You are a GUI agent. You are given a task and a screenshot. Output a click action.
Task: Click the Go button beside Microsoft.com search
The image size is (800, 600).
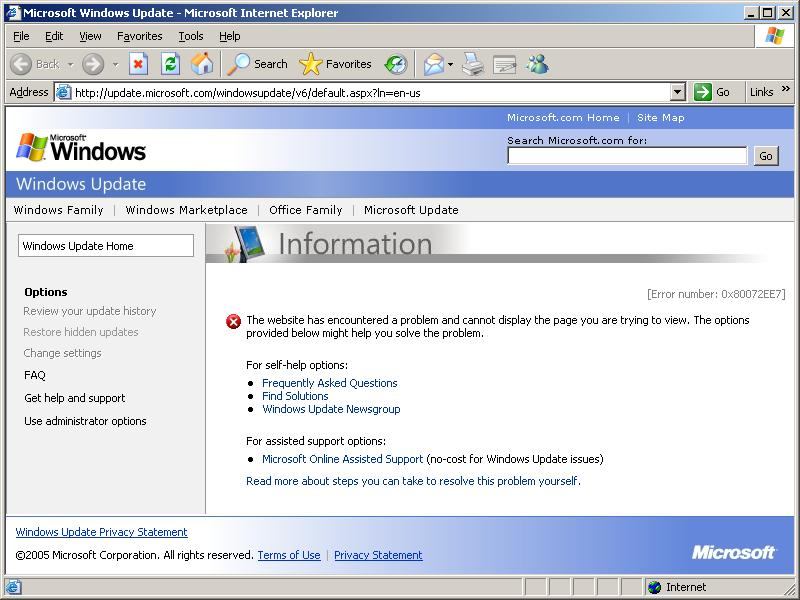click(x=766, y=156)
